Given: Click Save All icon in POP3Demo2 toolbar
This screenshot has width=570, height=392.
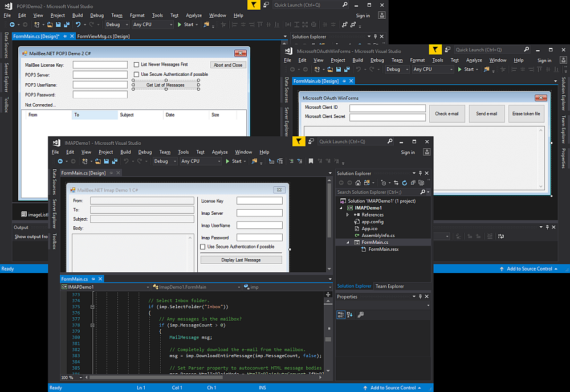Looking at the screenshot, I should click(67, 24).
